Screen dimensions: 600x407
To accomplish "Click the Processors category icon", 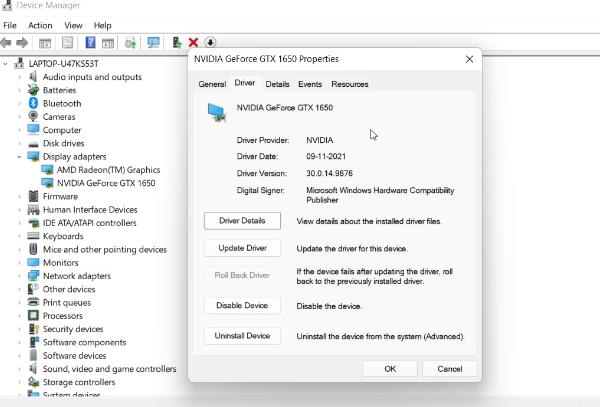I will [x=33, y=316].
